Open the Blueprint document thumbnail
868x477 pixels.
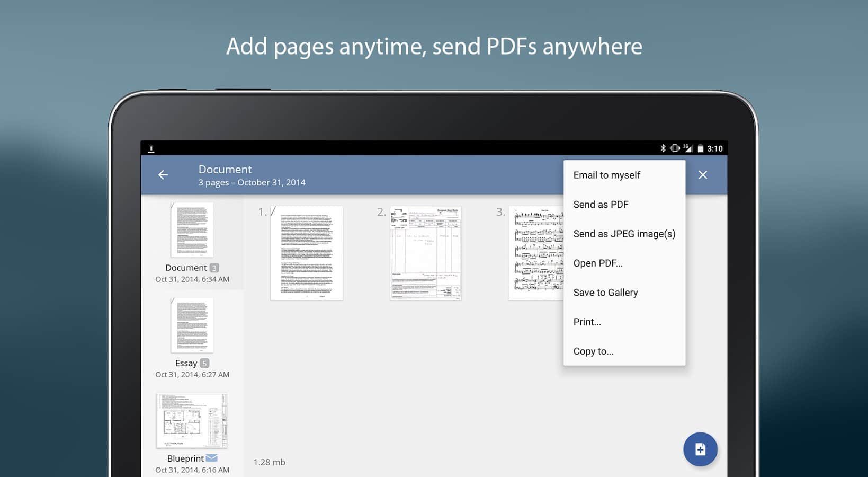(192, 421)
